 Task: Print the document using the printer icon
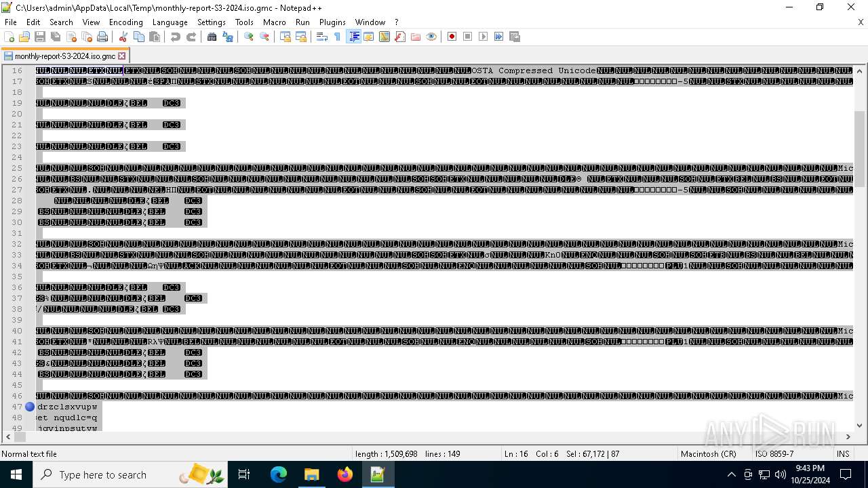102,37
